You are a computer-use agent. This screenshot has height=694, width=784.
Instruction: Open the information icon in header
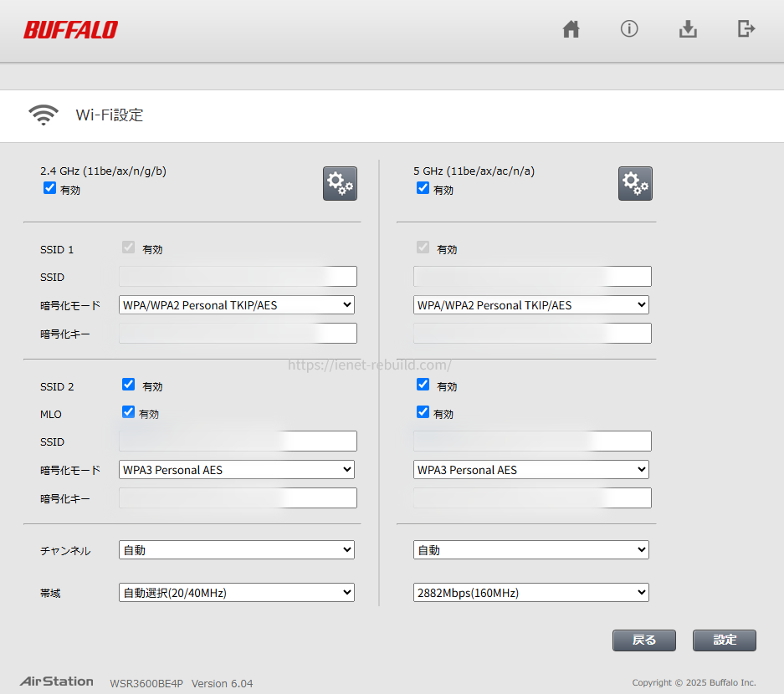(x=629, y=29)
